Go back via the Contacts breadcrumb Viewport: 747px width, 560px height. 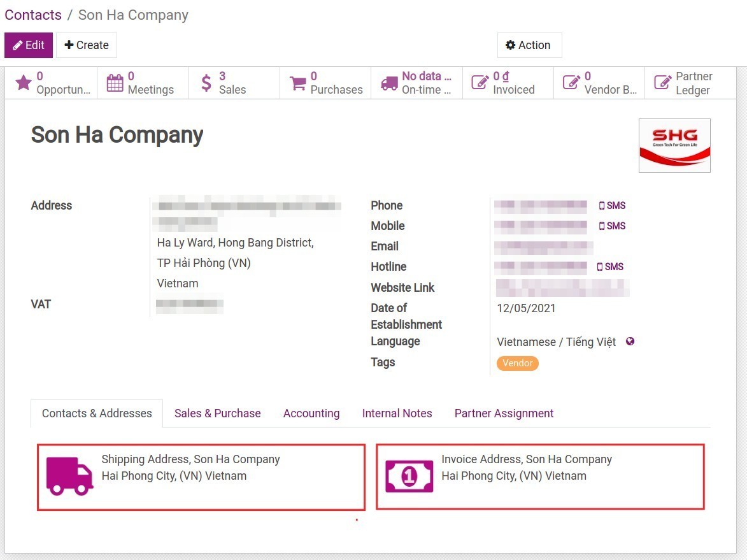(x=32, y=15)
